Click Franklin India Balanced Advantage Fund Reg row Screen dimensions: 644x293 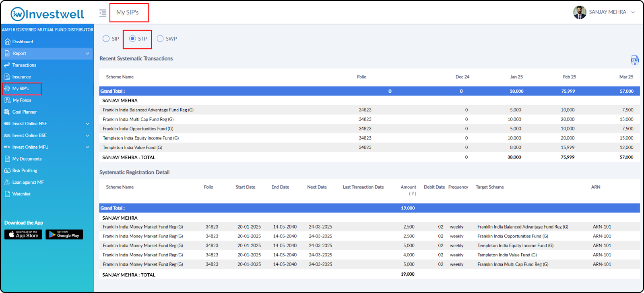click(369, 110)
